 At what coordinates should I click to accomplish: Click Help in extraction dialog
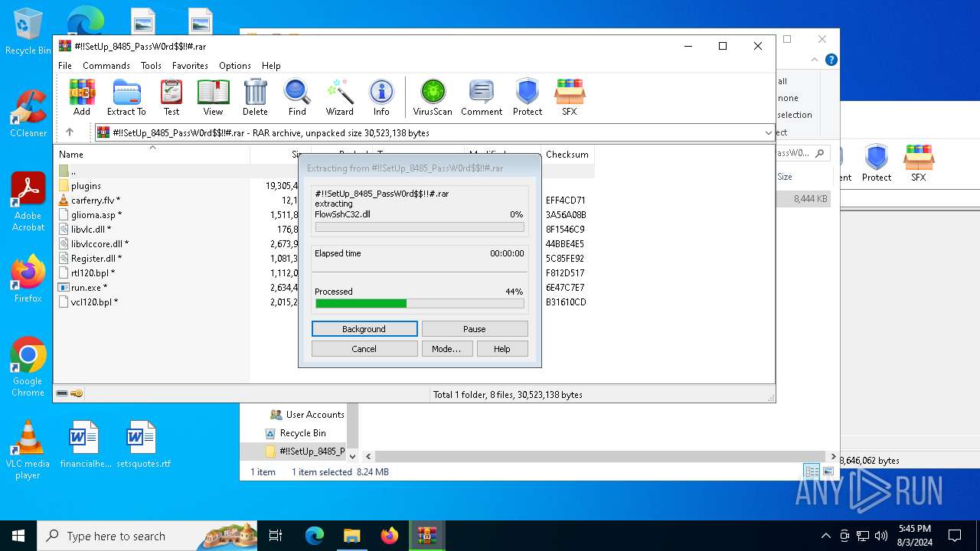click(x=502, y=349)
